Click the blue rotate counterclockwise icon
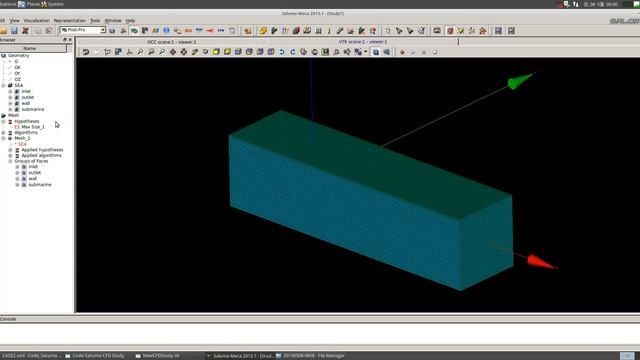This screenshot has width=640, height=360. point(282,52)
